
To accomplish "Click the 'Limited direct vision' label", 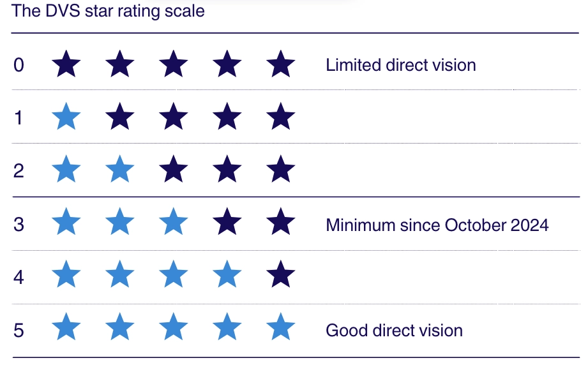I will pyautogui.click(x=400, y=65).
